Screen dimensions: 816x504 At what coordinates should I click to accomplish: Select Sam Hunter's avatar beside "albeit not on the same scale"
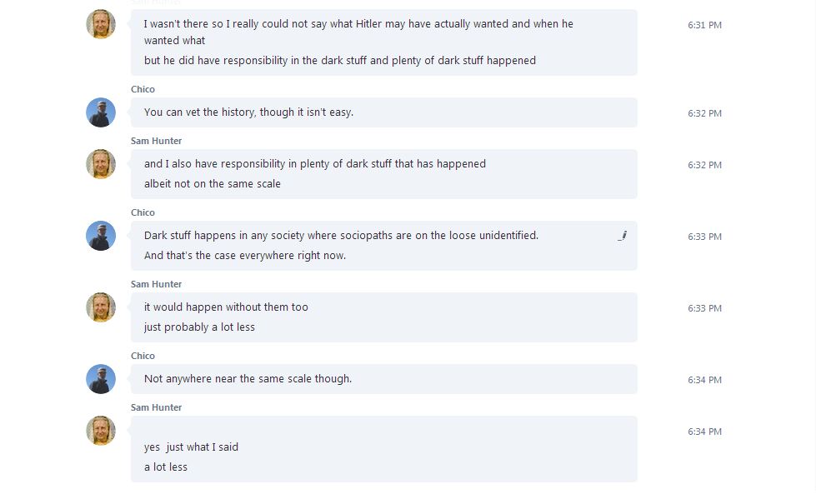point(101,164)
